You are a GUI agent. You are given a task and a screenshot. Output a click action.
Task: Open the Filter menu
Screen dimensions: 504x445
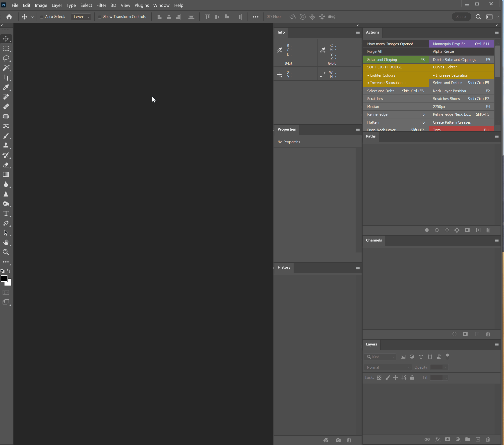(101, 5)
